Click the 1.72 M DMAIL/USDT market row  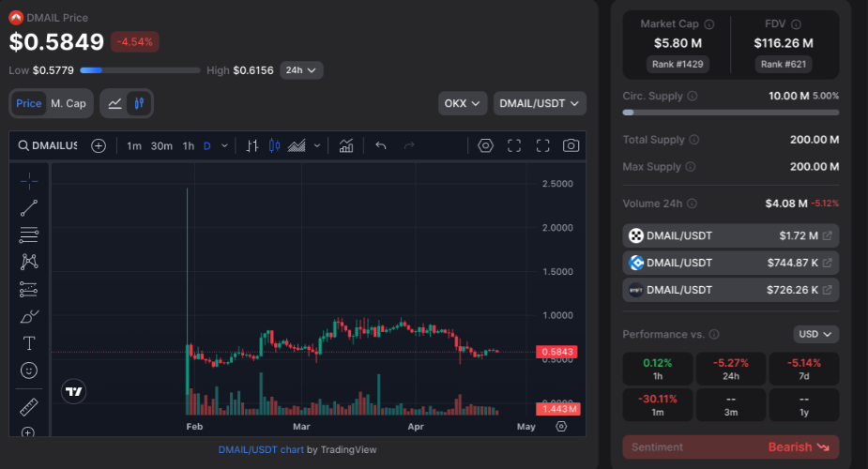[731, 235]
